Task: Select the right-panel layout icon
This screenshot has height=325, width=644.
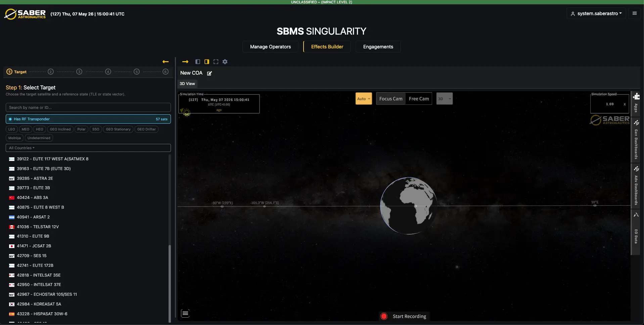Action: click(207, 62)
